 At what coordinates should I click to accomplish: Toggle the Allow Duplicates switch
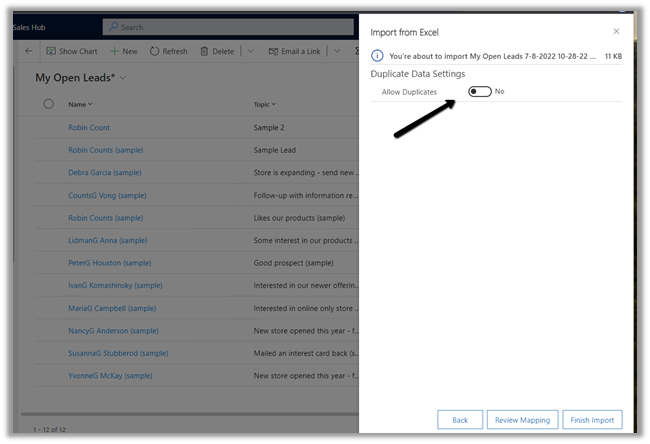[x=480, y=91]
